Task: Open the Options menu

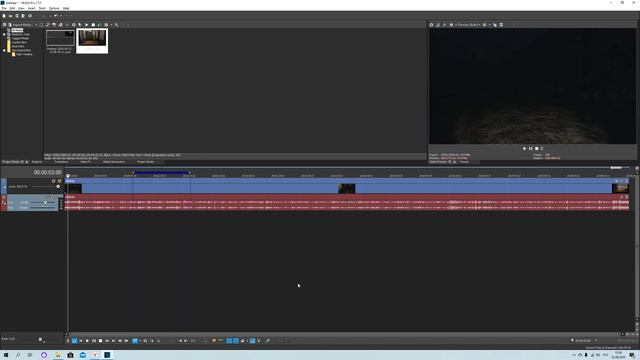Action: (x=54, y=8)
